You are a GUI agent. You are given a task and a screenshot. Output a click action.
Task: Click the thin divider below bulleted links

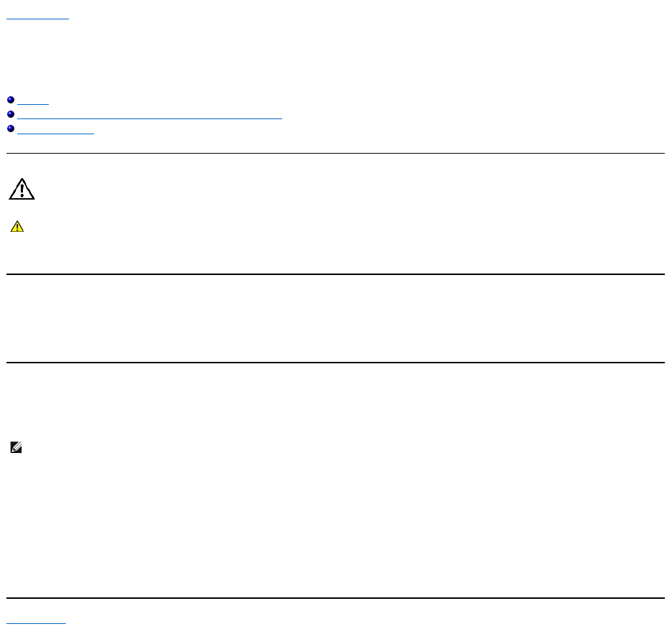coord(335,153)
